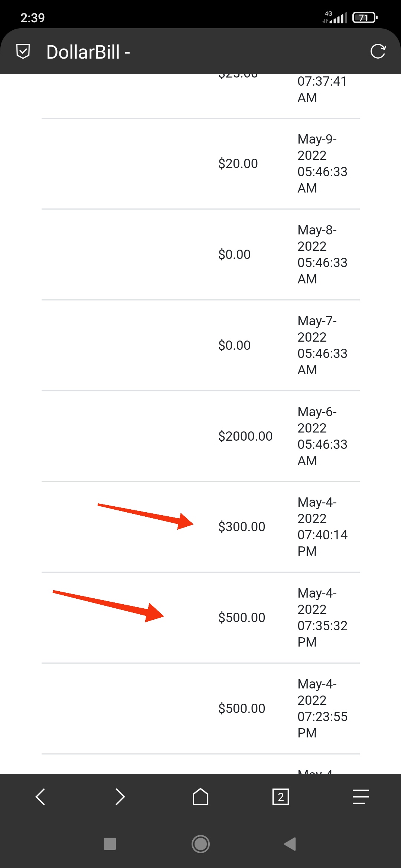Reload the page with refresh icon
The image size is (401, 868).
[x=378, y=51]
